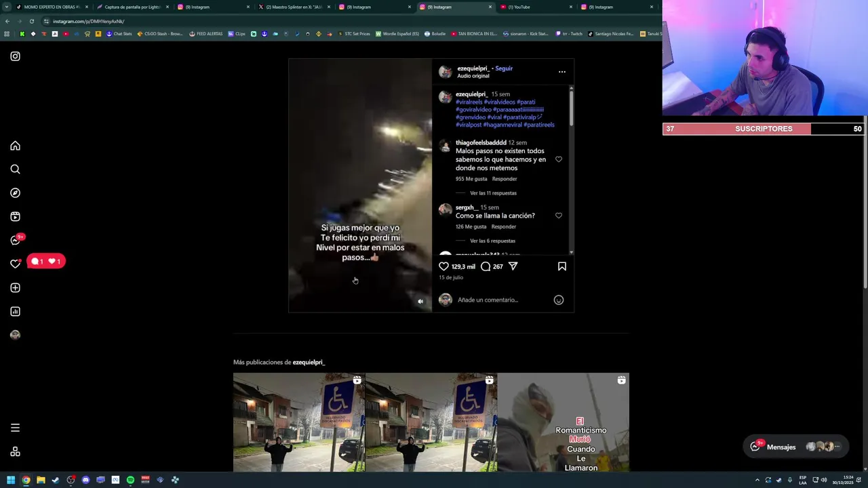Switch to the YouTube tab

[x=536, y=7]
